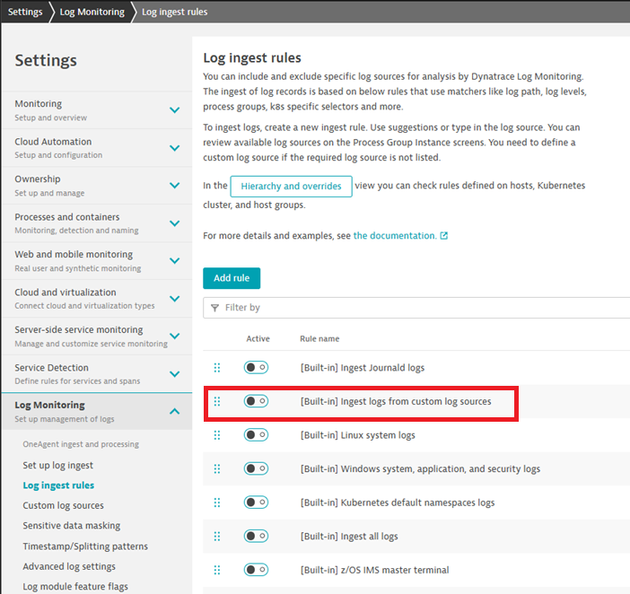This screenshot has width=630, height=594.
Task: Collapse the Log Monitoring section
Action: click(x=174, y=411)
